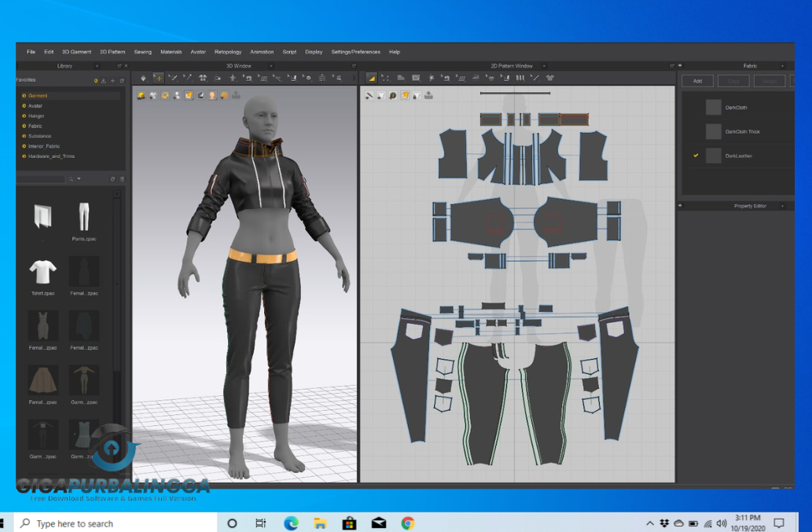Click the T-shirt icon in 2D toolbar
812x532 pixels.
(x=549, y=78)
